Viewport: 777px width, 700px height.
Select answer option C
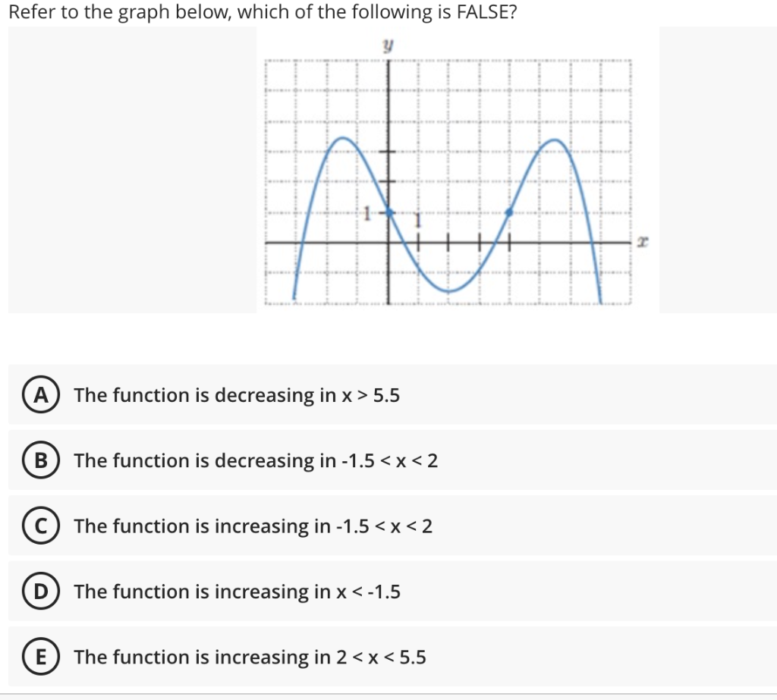tap(39, 526)
